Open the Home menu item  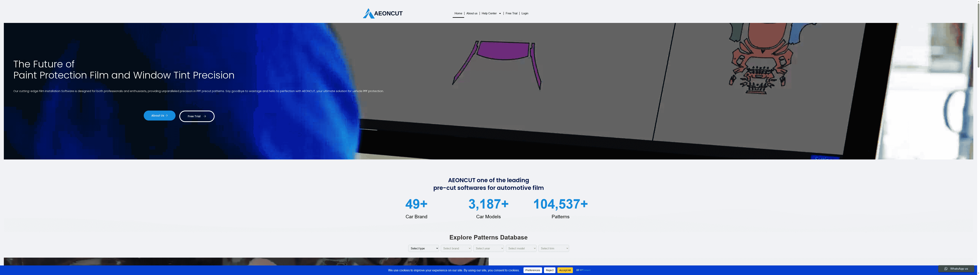pyautogui.click(x=458, y=13)
